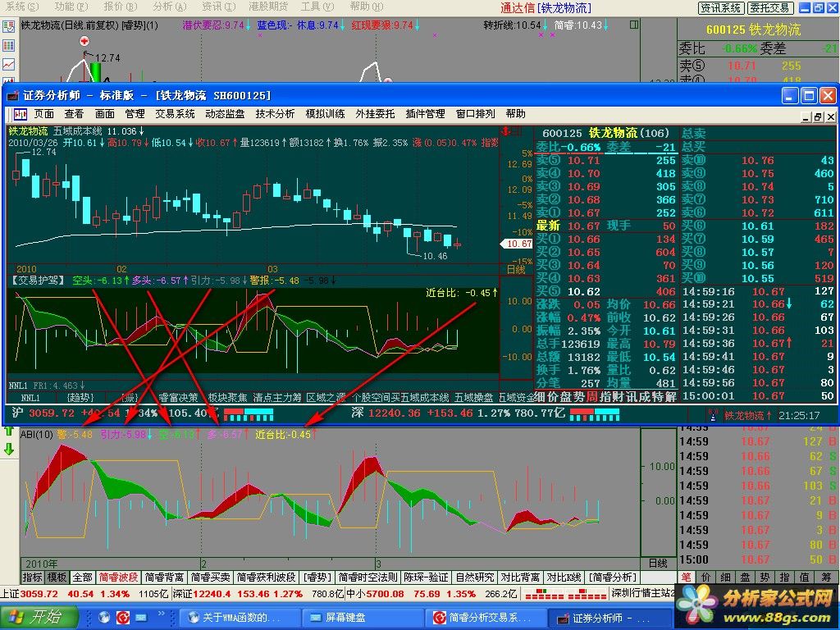The image size is (840, 630).
Task: Select 对比背离 indicator tab
Action: (x=520, y=577)
